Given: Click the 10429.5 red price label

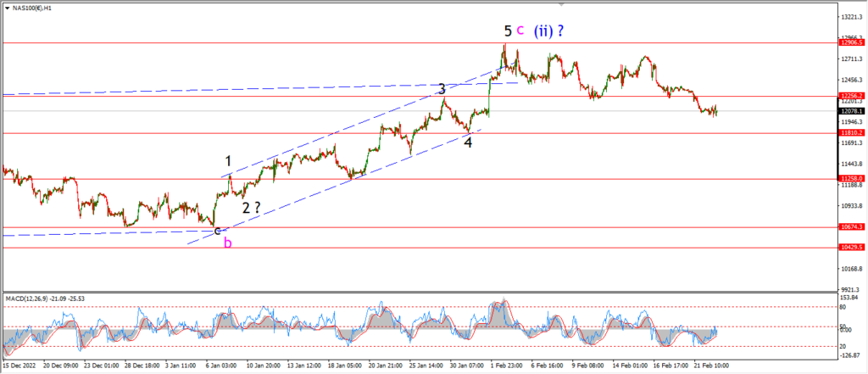Looking at the screenshot, I should 851,248.
